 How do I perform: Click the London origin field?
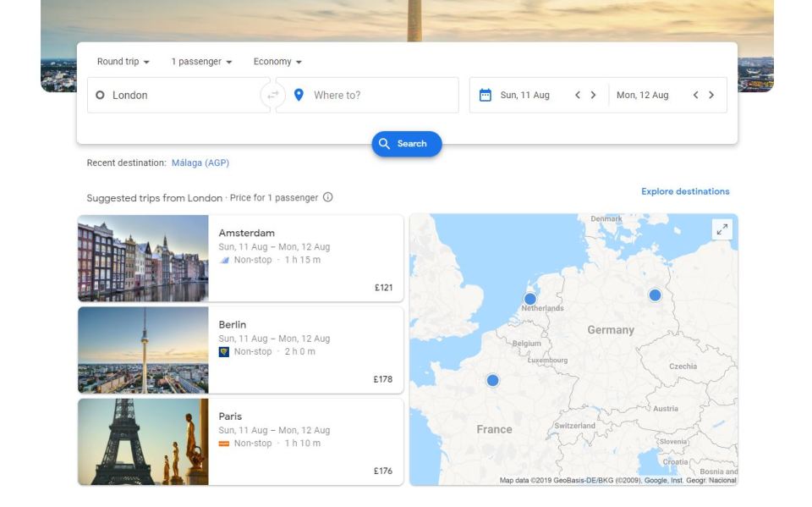click(x=178, y=95)
